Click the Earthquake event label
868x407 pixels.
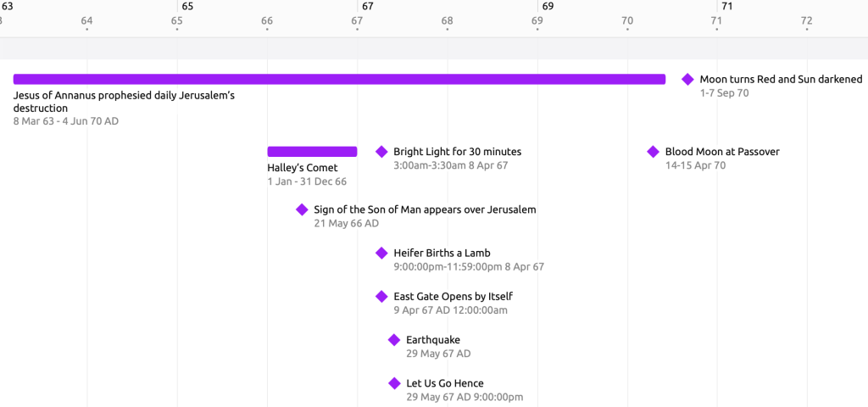point(433,340)
